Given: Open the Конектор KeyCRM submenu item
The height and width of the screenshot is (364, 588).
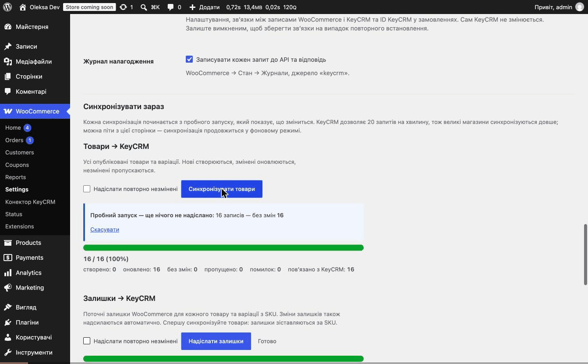Looking at the screenshot, I should [30, 202].
